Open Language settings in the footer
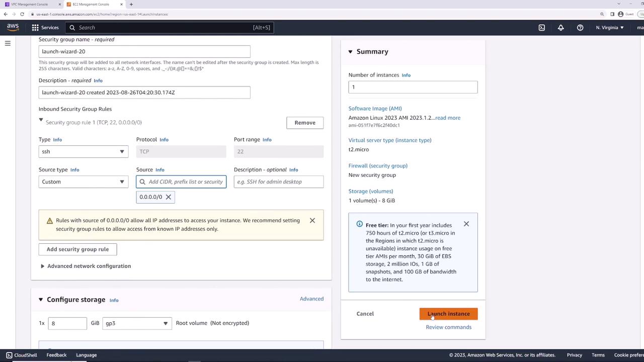644x362 pixels. [x=86, y=355]
